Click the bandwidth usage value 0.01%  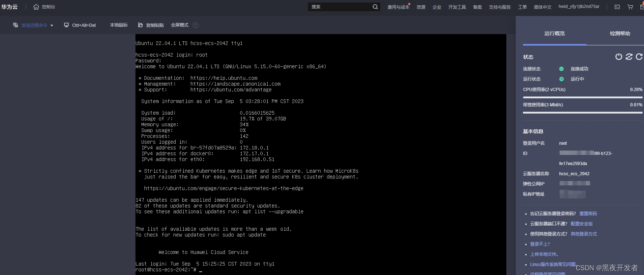pyautogui.click(x=636, y=105)
